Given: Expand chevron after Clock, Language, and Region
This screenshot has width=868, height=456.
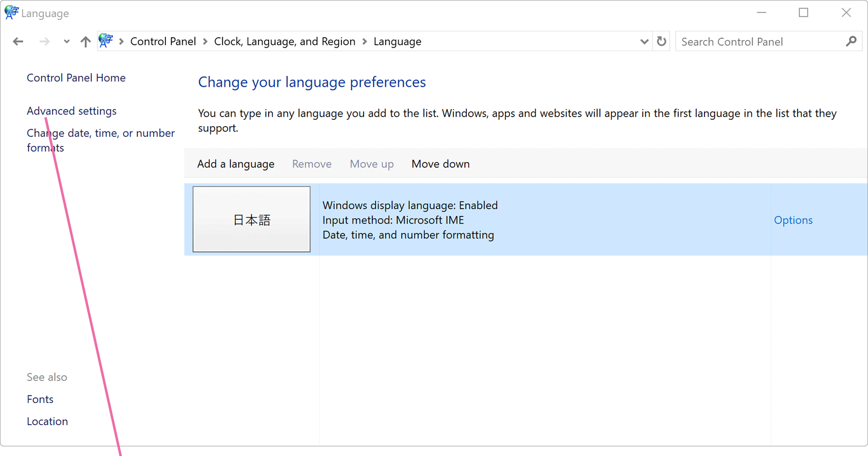Looking at the screenshot, I should click(x=365, y=41).
